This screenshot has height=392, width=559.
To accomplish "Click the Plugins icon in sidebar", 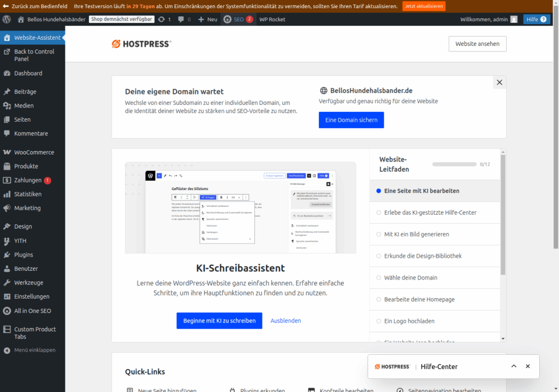I will (x=7, y=255).
